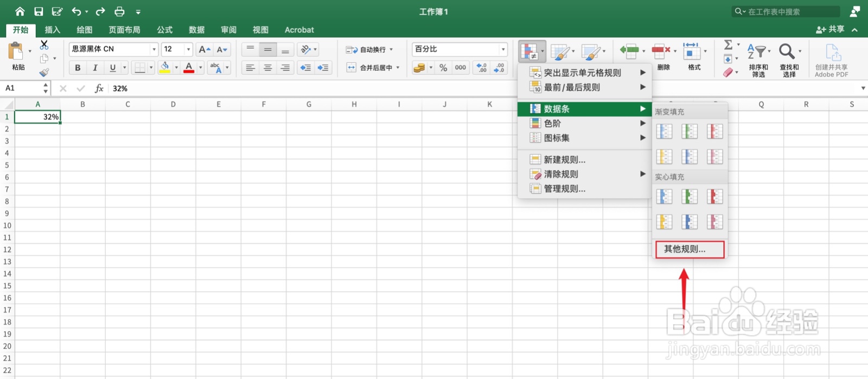Increase font size with larger A icon
The image size is (868, 379).
pyautogui.click(x=204, y=49)
